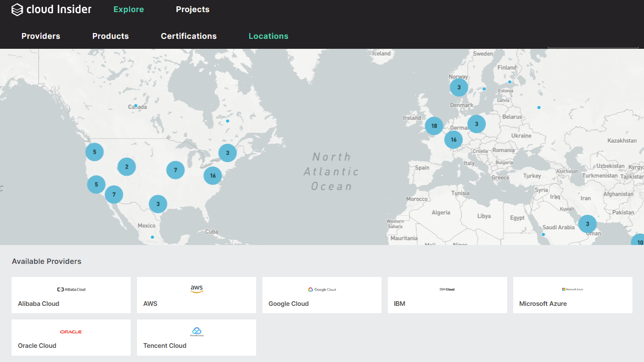644x362 pixels.
Task: Select the location dot in Finland
Action: coord(509,82)
